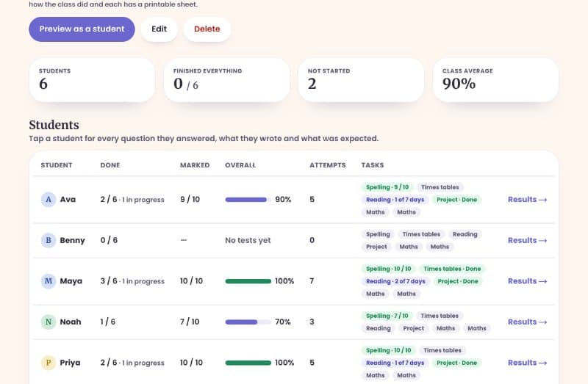Click Ava's 'Reading · 1 of 7 days' tag
The image size is (588, 384).
(395, 200)
